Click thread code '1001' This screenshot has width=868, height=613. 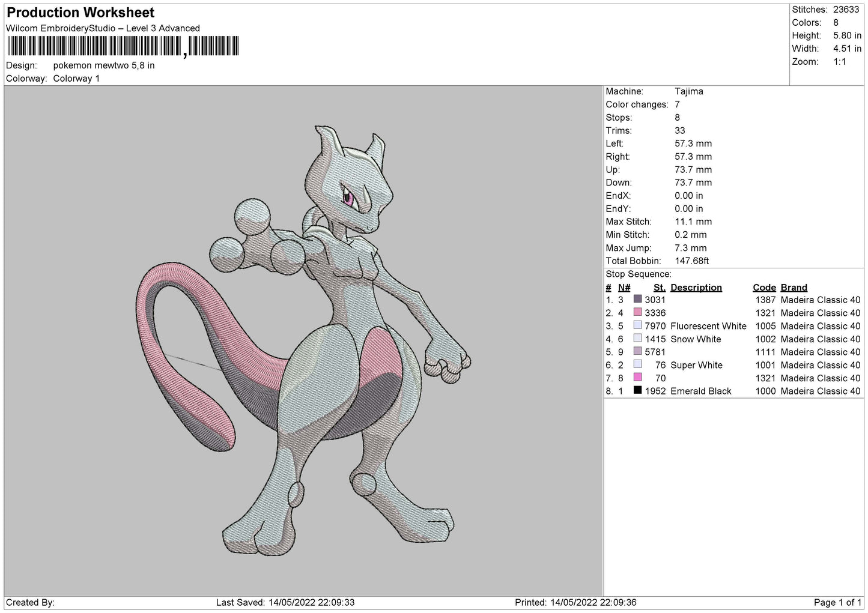[x=765, y=365]
